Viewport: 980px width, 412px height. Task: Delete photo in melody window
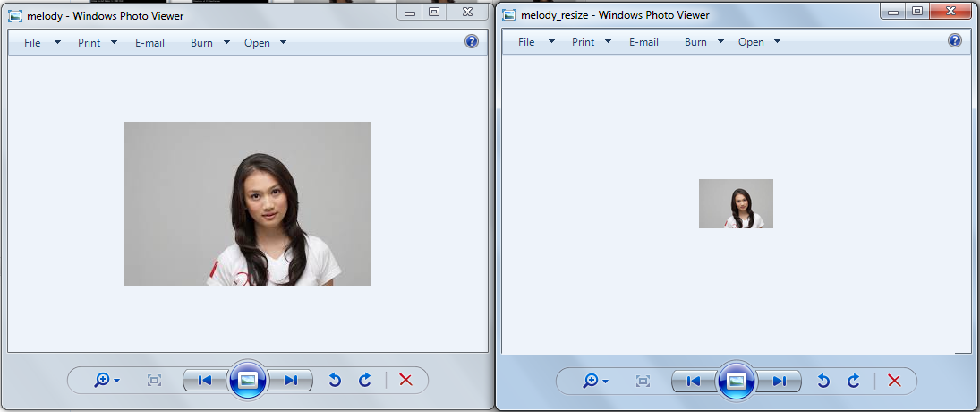[405, 380]
